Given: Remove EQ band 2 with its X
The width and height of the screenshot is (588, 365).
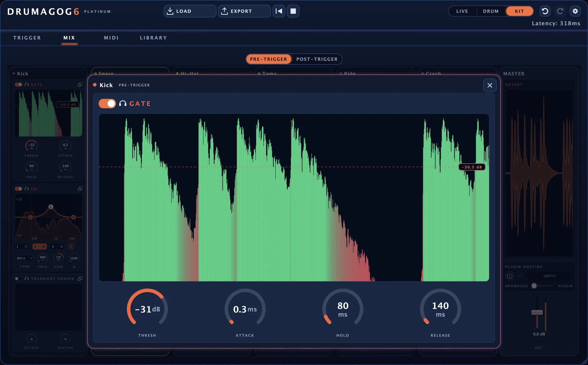Looking at the screenshot, I should tap(44, 247).
